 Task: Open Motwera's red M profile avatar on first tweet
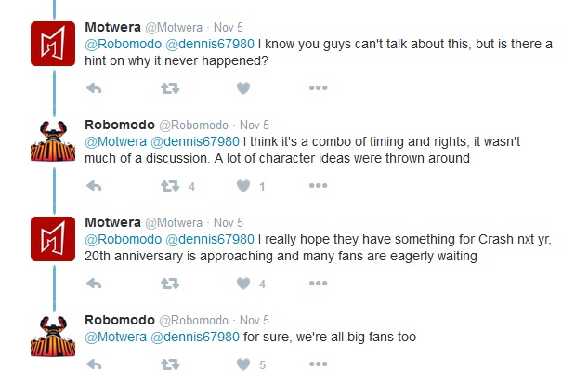pyautogui.click(x=53, y=44)
